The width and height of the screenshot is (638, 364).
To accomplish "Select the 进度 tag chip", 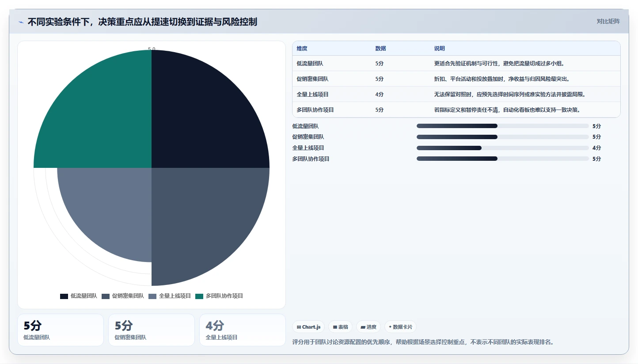I will click(x=368, y=327).
